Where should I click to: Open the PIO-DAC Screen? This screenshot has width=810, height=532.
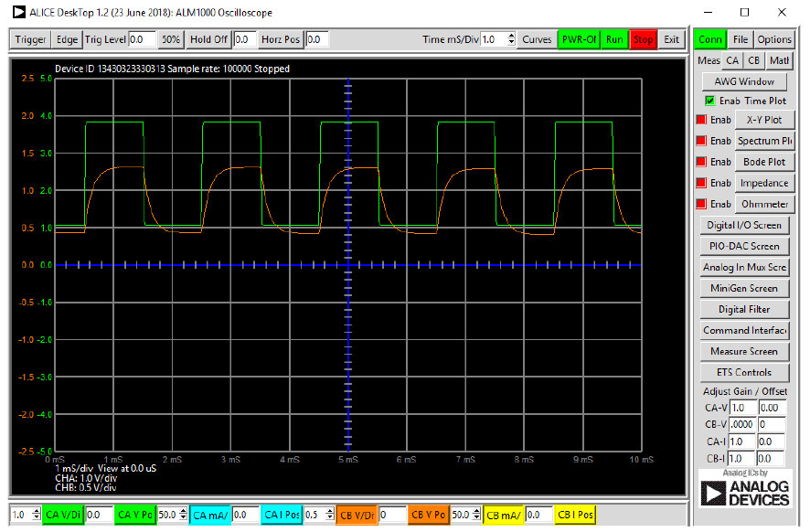pyautogui.click(x=744, y=247)
